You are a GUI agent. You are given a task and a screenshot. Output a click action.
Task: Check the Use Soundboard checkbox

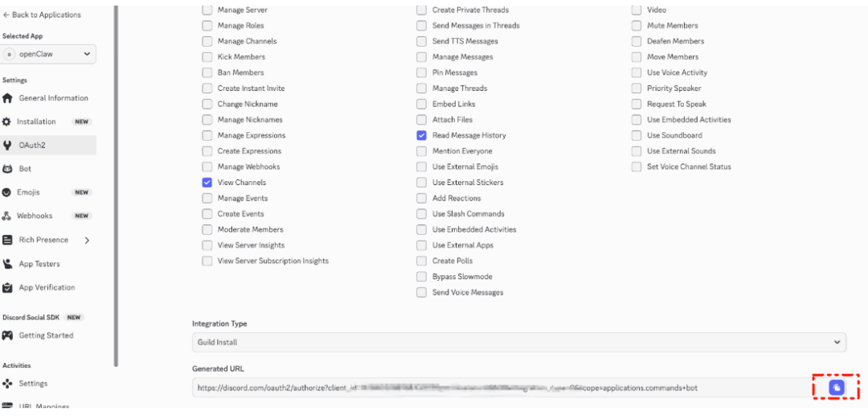637,135
